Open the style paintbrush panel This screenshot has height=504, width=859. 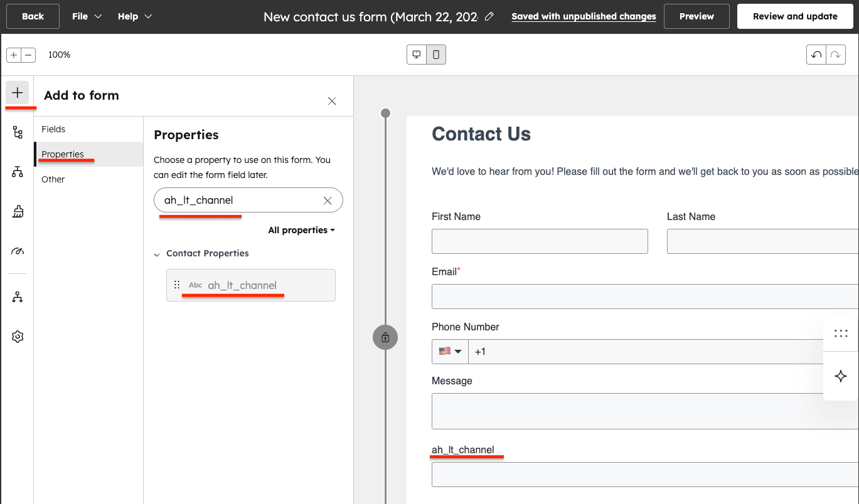click(18, 211)
